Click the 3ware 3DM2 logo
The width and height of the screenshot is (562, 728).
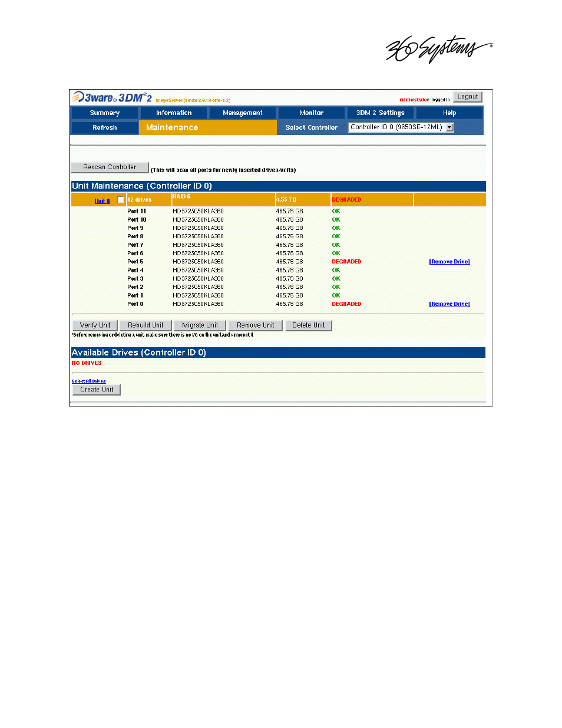pyautogui.click(x=112, y=97)
